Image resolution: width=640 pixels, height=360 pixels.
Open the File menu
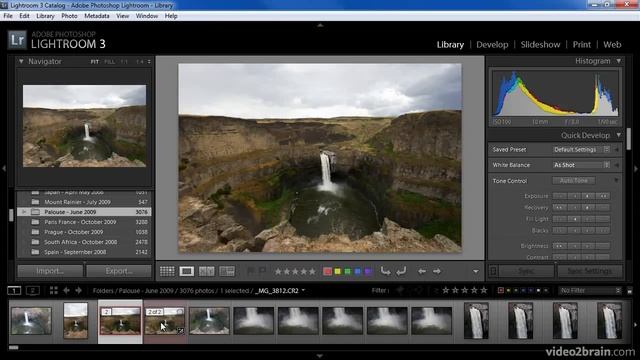pyautogui.click(x=8, y=16)
